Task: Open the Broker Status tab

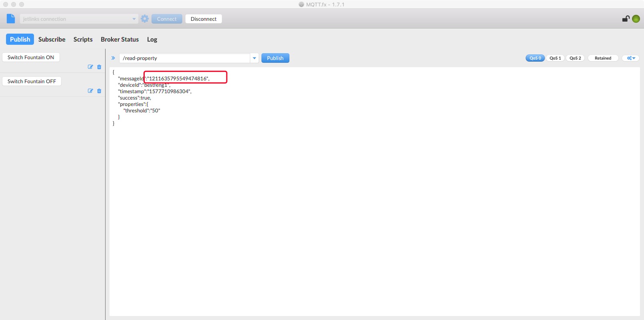Action: 120,39
